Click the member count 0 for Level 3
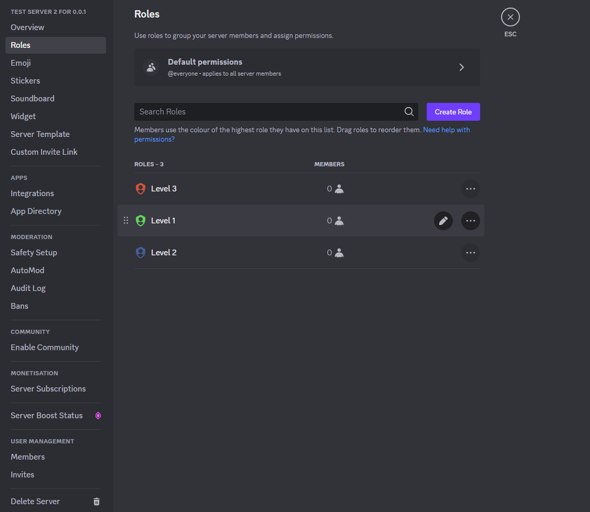This screenshot has height=512, width=590. click(x=329, y=188)
